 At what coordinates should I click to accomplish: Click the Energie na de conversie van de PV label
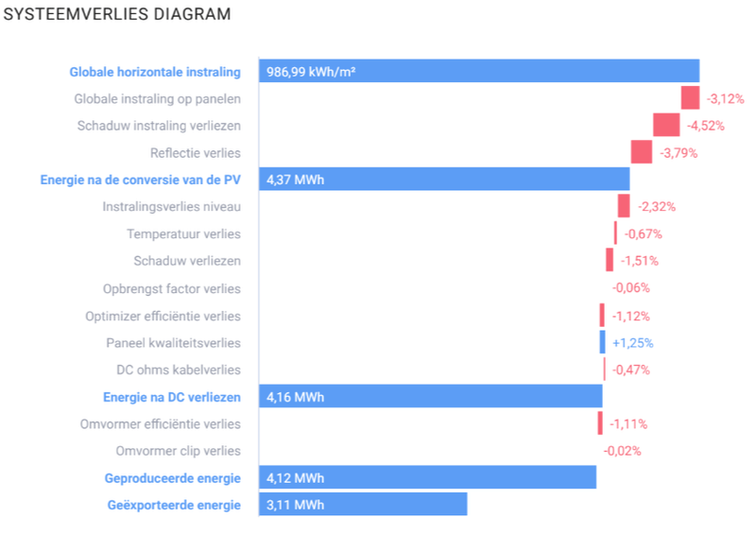(x=140, y=180)
